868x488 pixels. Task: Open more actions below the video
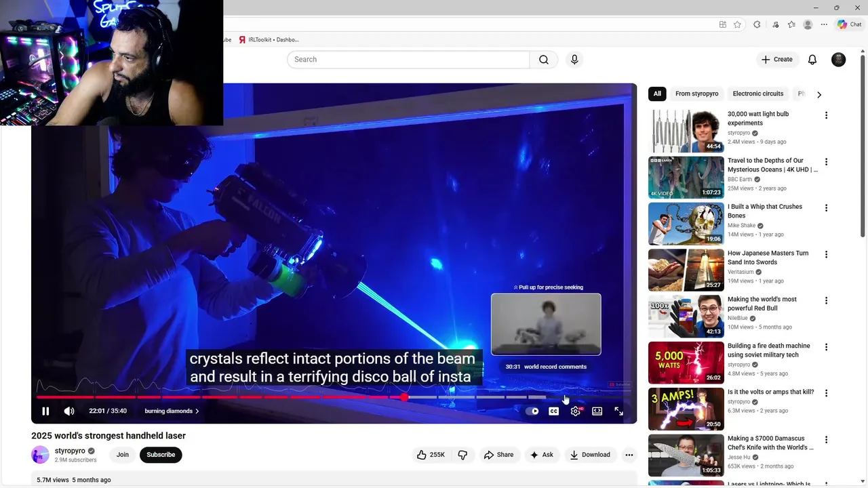coord(629,455)
